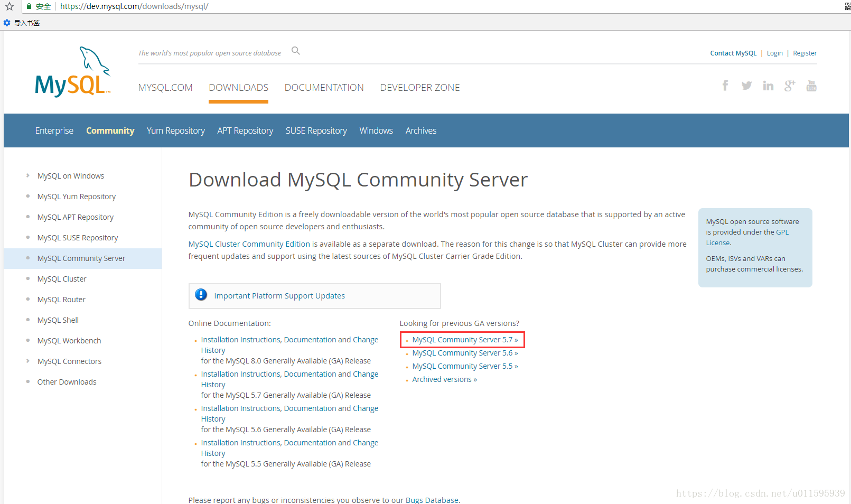The image size is (851, 504).
Task: Click the QR code icon in address bar
Action: tap(847, 6)
